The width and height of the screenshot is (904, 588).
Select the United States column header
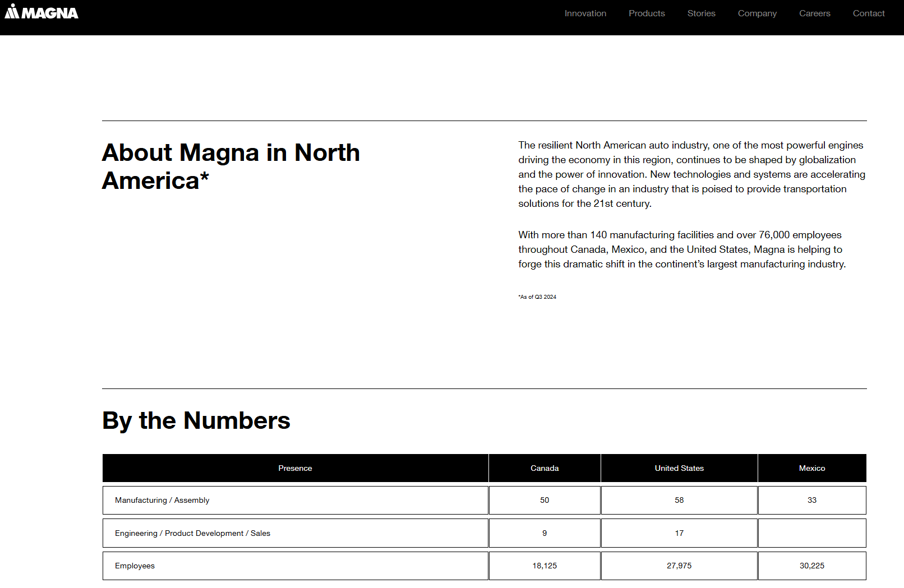(679, 468)
